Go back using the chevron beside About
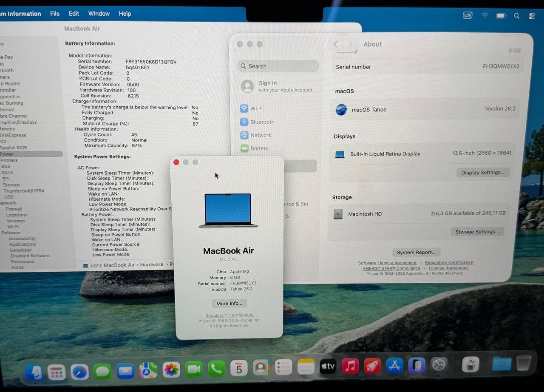This screenshot has width=544, height=392. (x=335, y=44)
